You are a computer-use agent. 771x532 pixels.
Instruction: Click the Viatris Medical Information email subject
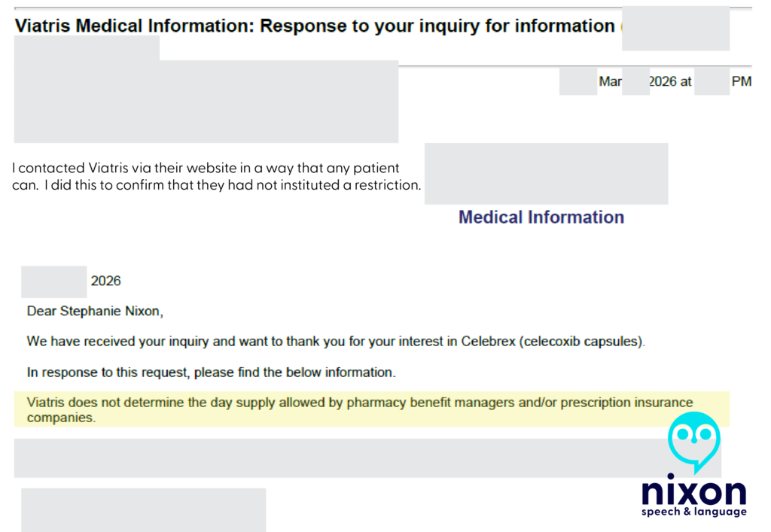click(x=315, y=26)
